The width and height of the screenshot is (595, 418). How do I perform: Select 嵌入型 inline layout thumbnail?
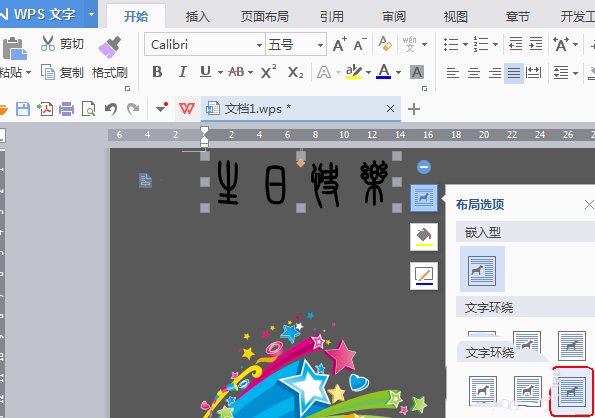pos(482,269)
